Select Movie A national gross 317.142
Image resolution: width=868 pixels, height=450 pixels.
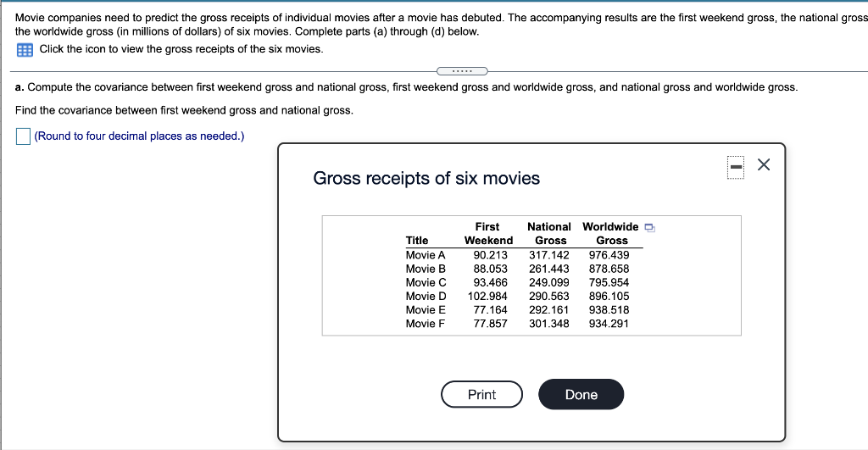(x=548, y=255)
